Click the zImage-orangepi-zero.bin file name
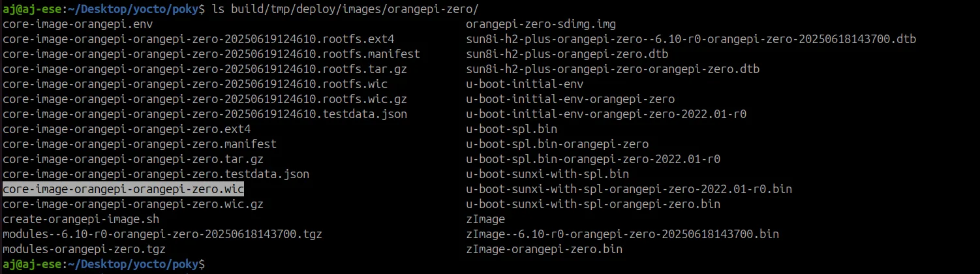This screenshot has width=980, height=274. coord(544,249)
